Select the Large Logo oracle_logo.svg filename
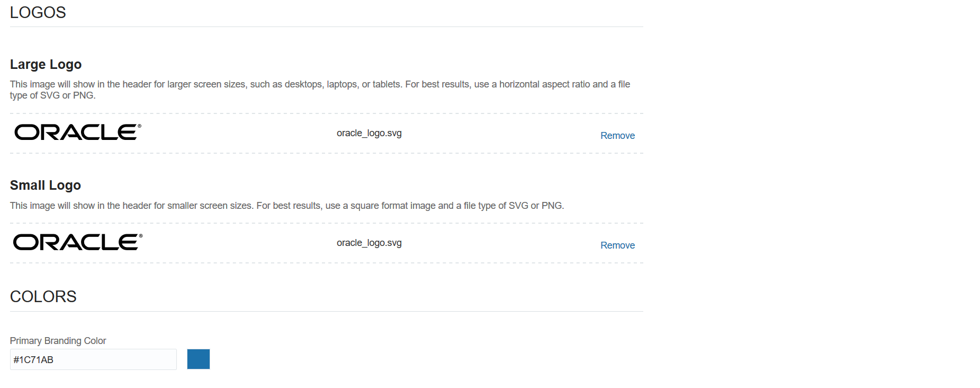 369,133
